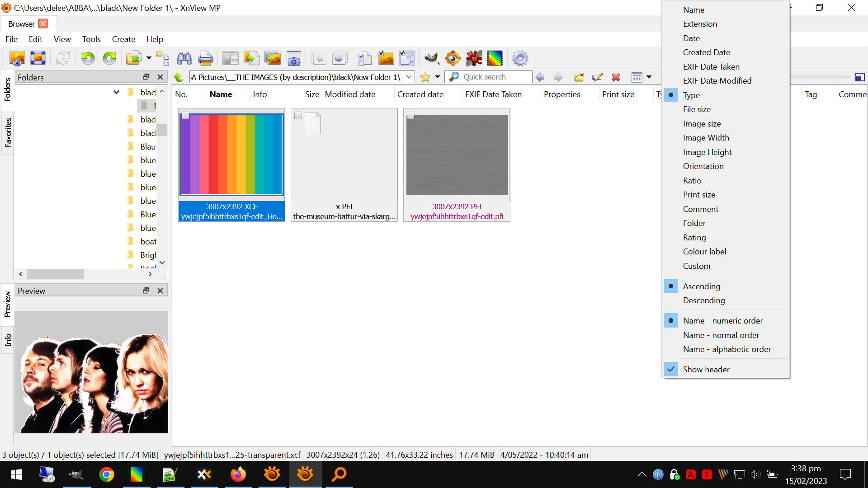The width and height of the screenshot is (868, 488).
Task: Open the path address dropdown arrow
Action: click(409, 77)
